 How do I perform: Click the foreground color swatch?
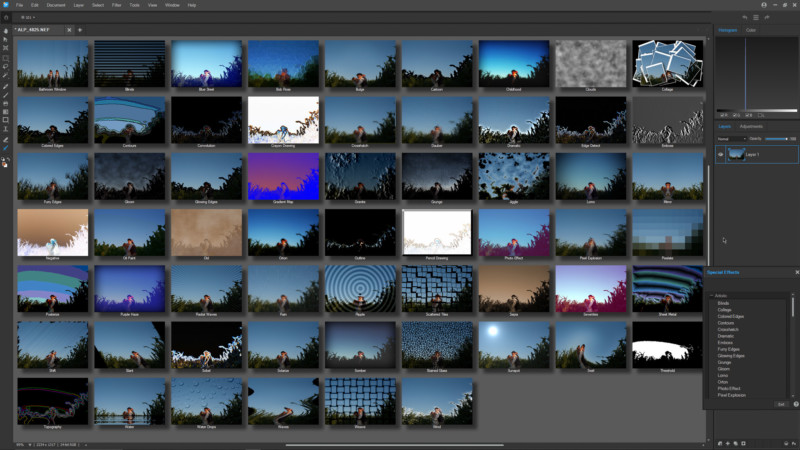coord(4,163)
